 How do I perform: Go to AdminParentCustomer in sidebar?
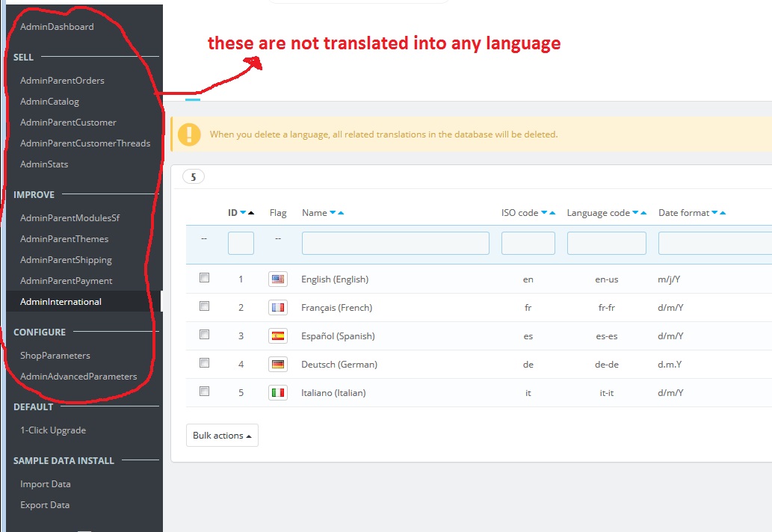[68, 123]
